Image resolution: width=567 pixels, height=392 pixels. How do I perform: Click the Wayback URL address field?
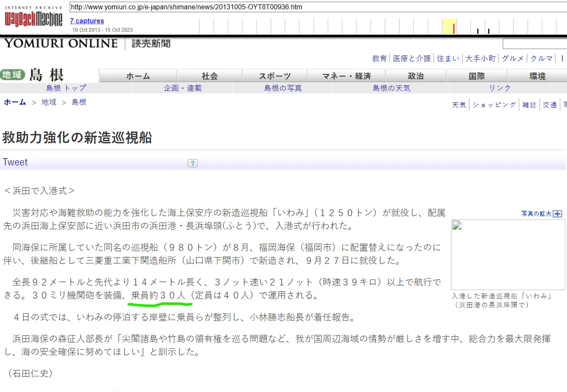(x=318, y=7)
